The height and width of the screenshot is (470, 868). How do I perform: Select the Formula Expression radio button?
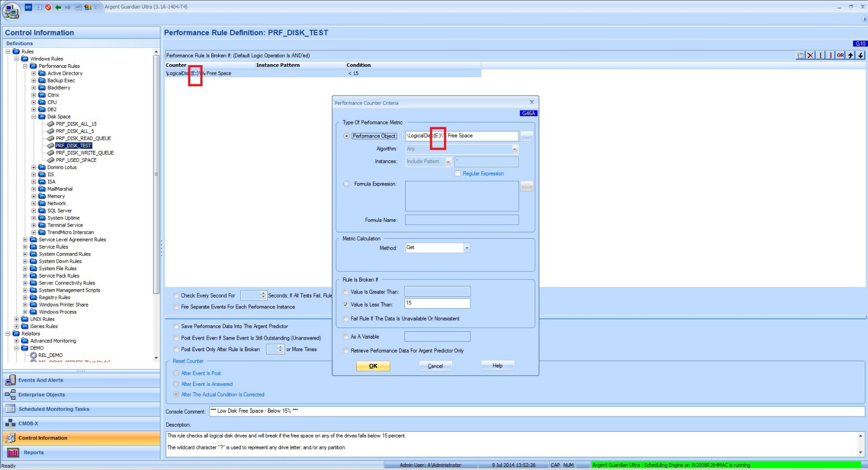[346, 184]
